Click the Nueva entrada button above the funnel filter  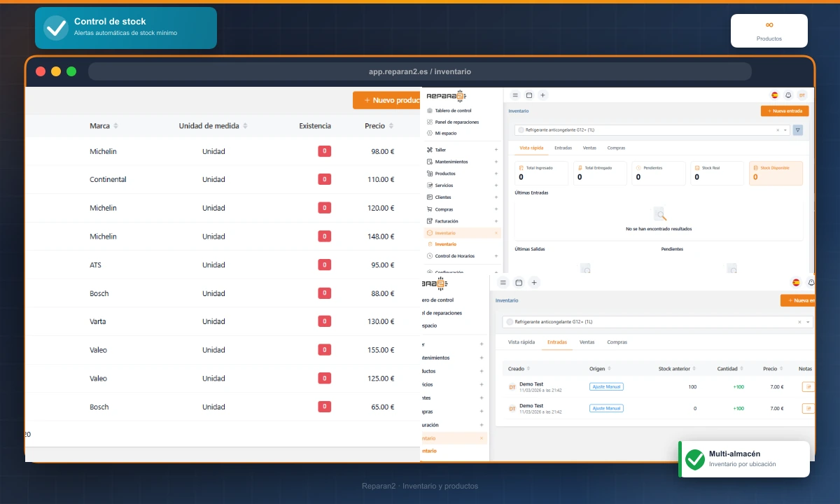(x=784, y=111)
